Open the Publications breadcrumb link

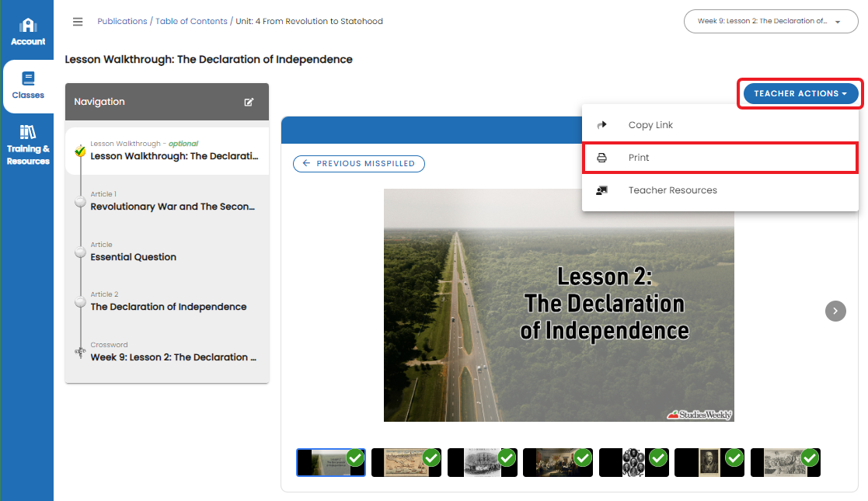click(122, 21)
